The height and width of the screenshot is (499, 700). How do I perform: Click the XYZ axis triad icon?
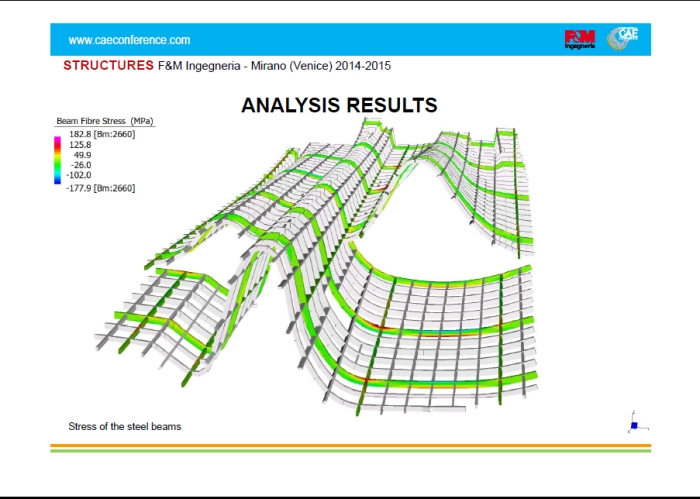[x=632, y=423]
